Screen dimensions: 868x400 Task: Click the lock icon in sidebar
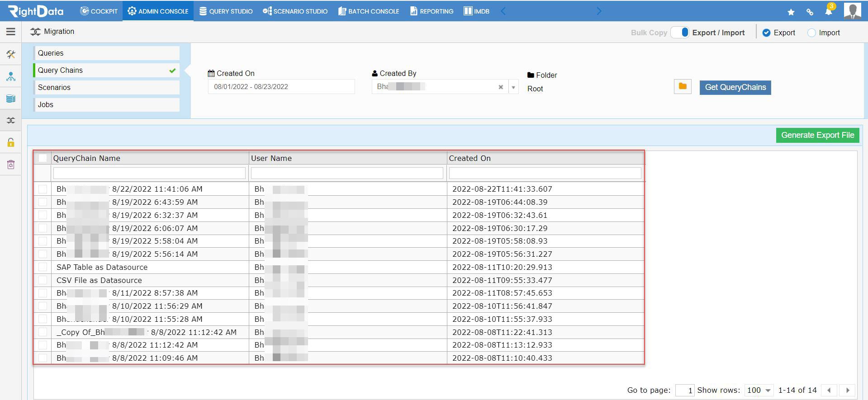coord(11,142)
